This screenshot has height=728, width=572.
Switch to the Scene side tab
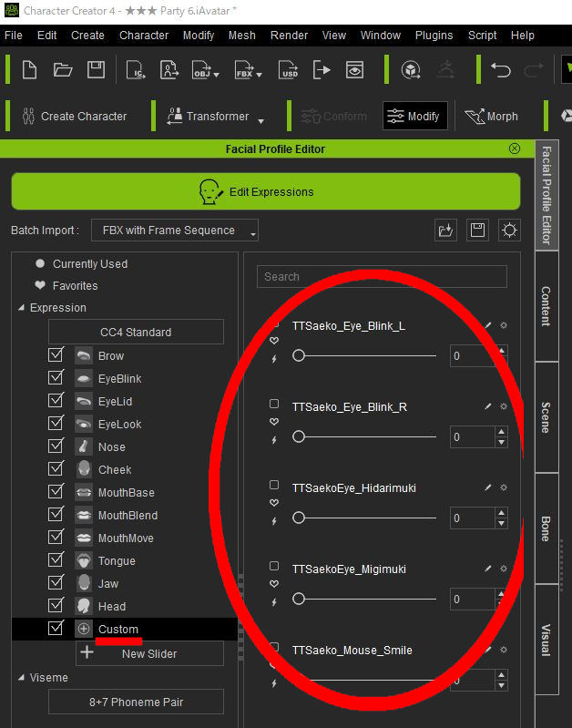point(546,417)
